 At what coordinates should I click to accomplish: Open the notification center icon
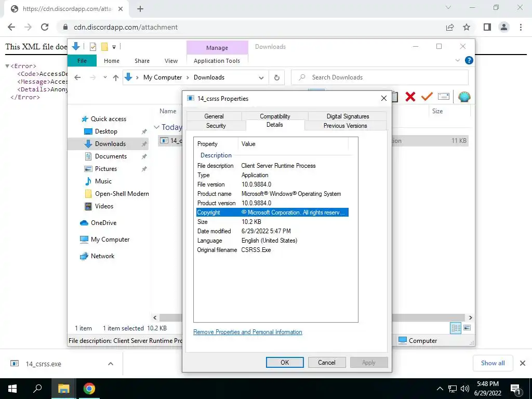tap(515, 389)
